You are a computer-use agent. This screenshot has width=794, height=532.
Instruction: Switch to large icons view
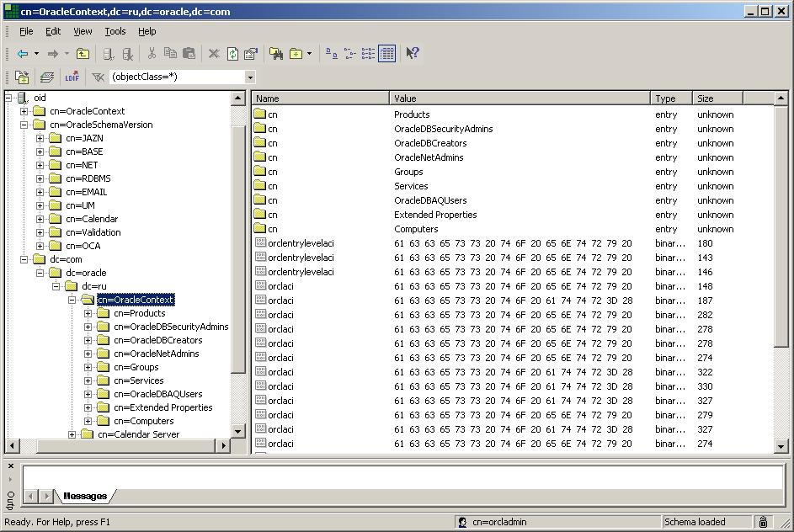click(332, 53)
